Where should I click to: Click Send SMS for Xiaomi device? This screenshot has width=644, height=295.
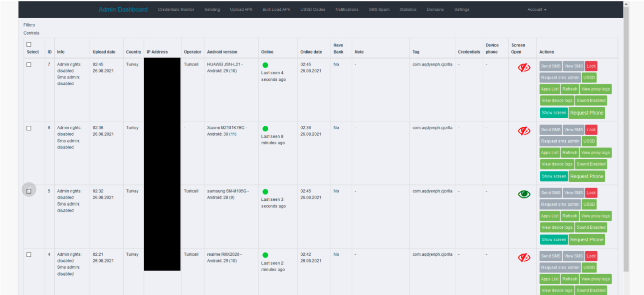coord(551,129)
